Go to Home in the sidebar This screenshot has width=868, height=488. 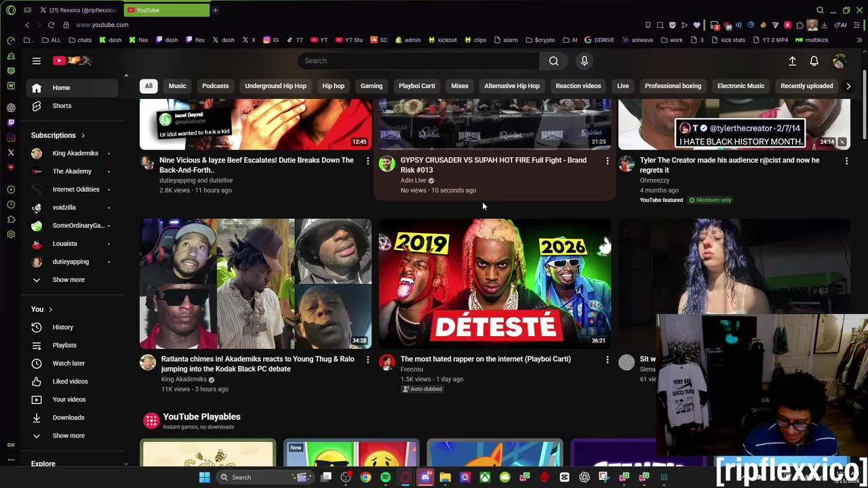tap(71, 87)
